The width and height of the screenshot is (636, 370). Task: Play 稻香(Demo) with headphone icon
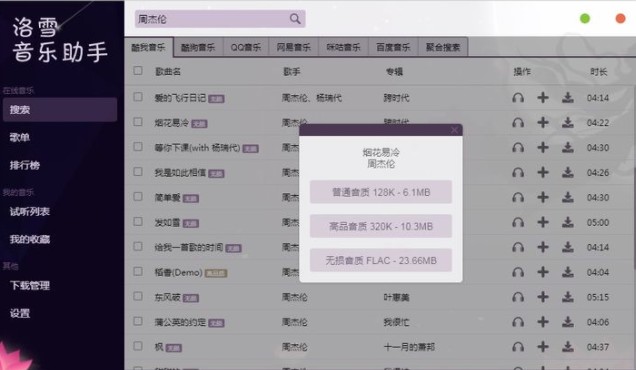[x=518, y=272]
